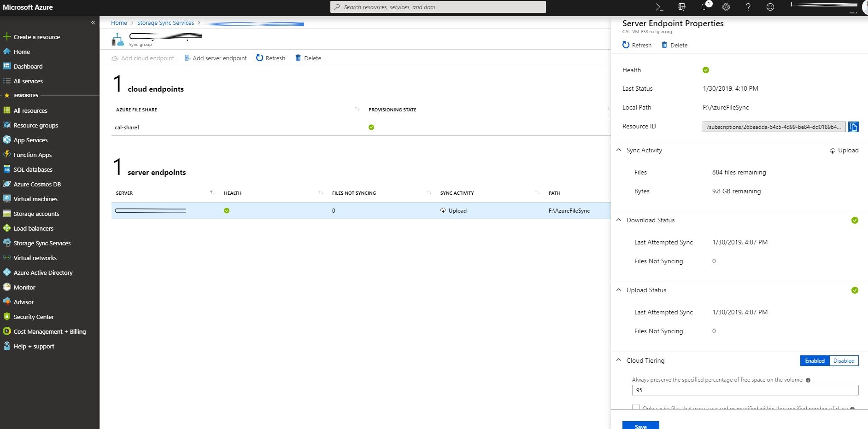Collapse the Sync Activity section

[x=619, y=150]
